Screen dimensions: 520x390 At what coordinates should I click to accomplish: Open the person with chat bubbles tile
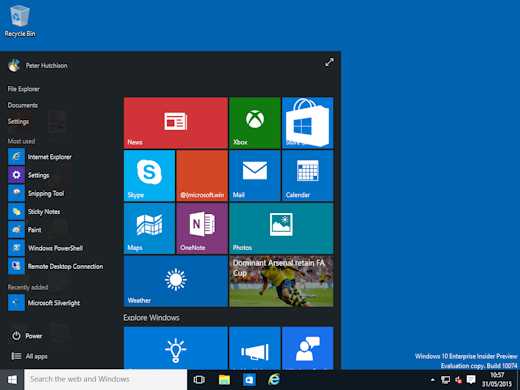click(x=308, y=348)
